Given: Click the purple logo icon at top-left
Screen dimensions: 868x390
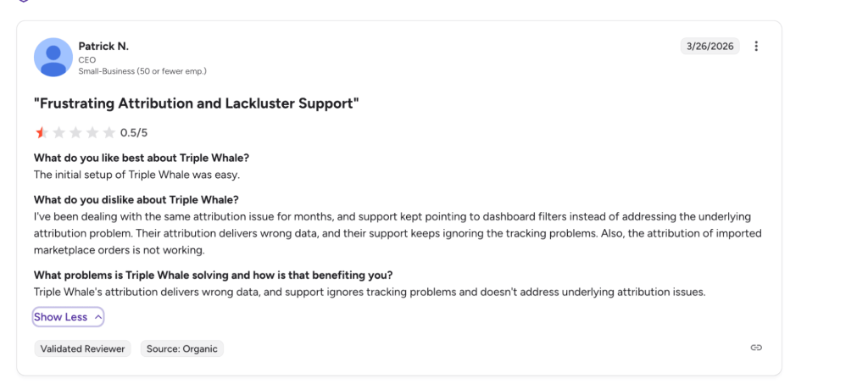Looking at the screenshot, I should [23, 1].
